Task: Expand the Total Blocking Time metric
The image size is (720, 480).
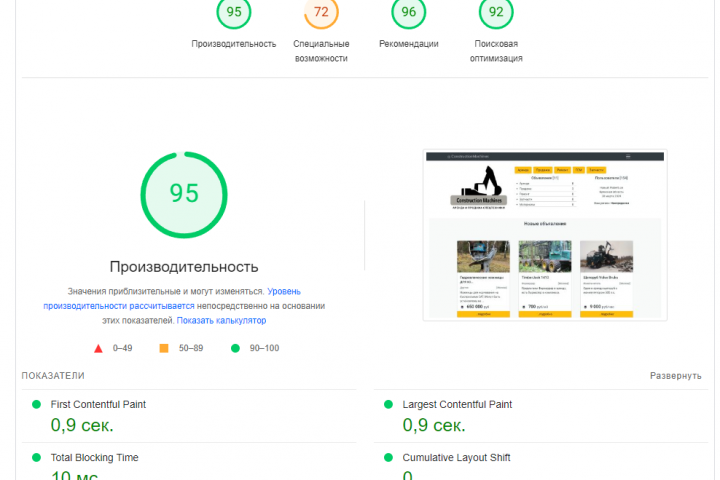Action: [x=189, y=462]
